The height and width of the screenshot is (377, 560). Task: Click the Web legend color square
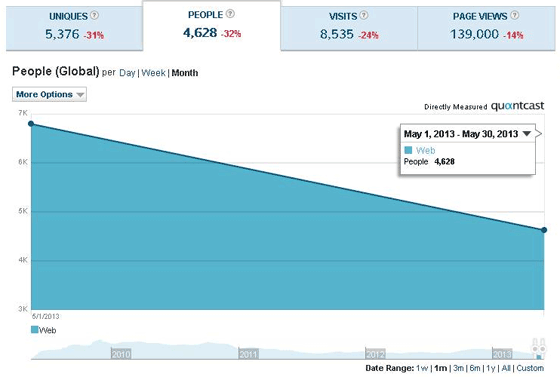tap(34, 330)
